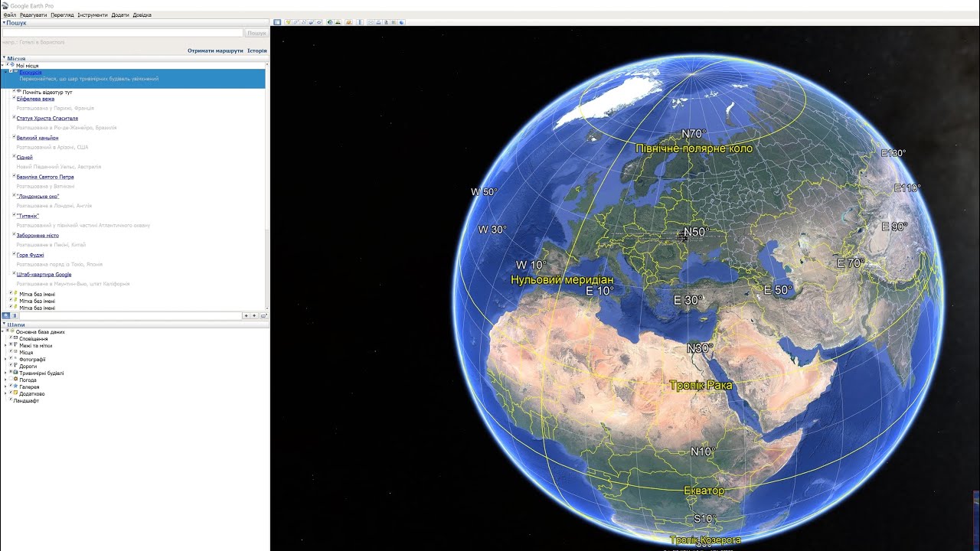
Task: Collapse the Шари panel header arrow
Action: [3, 324]
